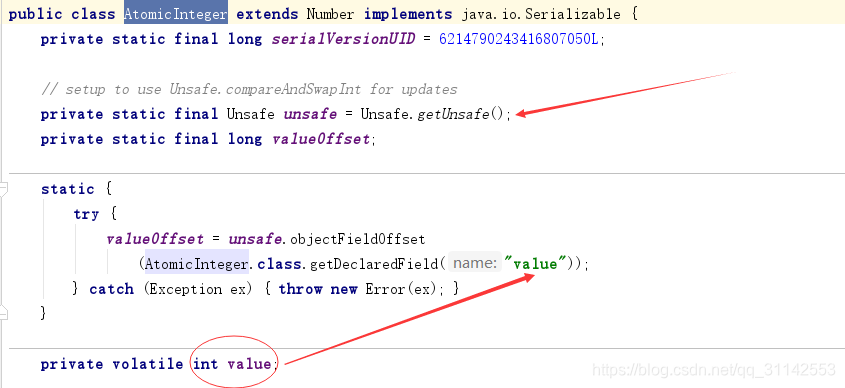Click the 'new' keyword before Error
This screenshot has height=388, width=845.
[344, 289]
